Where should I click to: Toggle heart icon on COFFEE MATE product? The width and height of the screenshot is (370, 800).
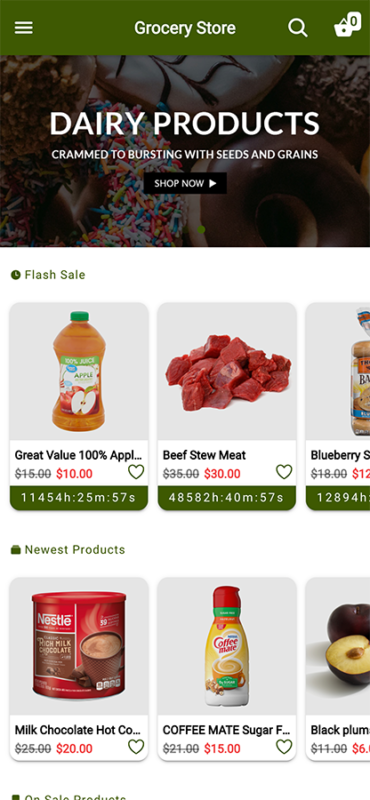point(284,747)
